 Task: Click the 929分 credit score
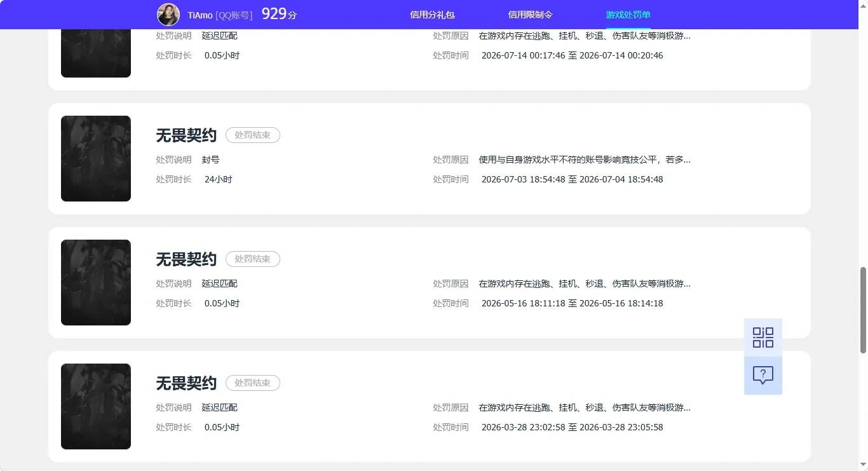coord(279,14)
